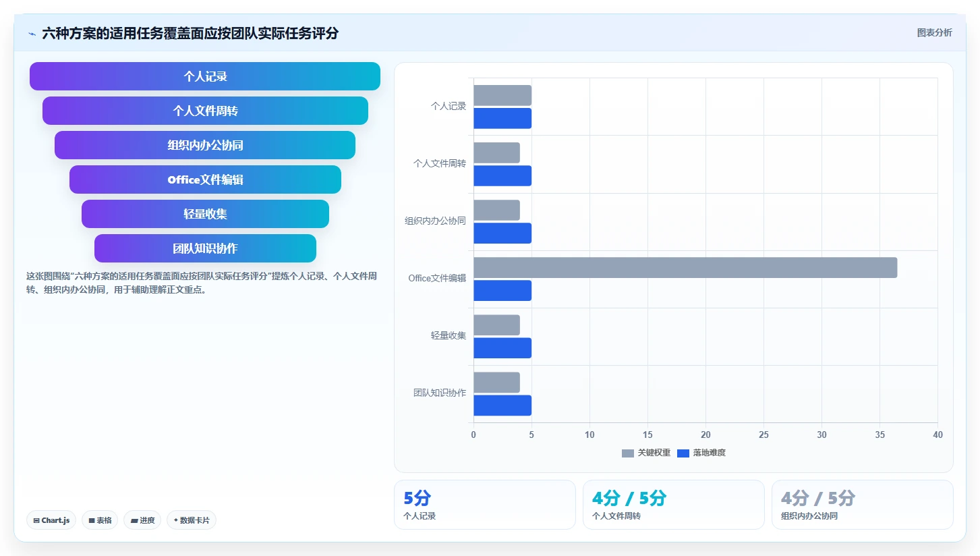Click the 5分 个人记录 data card

pos(485,505)
